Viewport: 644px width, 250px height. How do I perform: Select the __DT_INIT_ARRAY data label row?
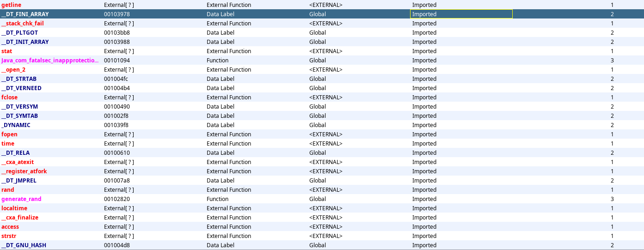point(25,42)
